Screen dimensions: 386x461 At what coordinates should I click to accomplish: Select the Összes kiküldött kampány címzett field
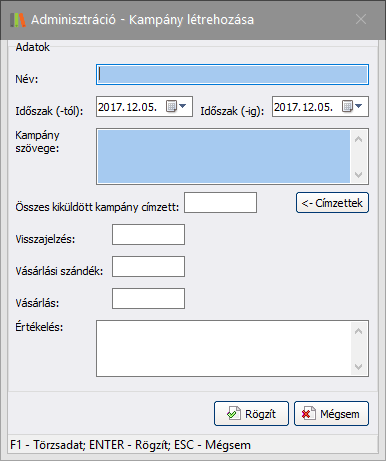click(x=221, y=202)
